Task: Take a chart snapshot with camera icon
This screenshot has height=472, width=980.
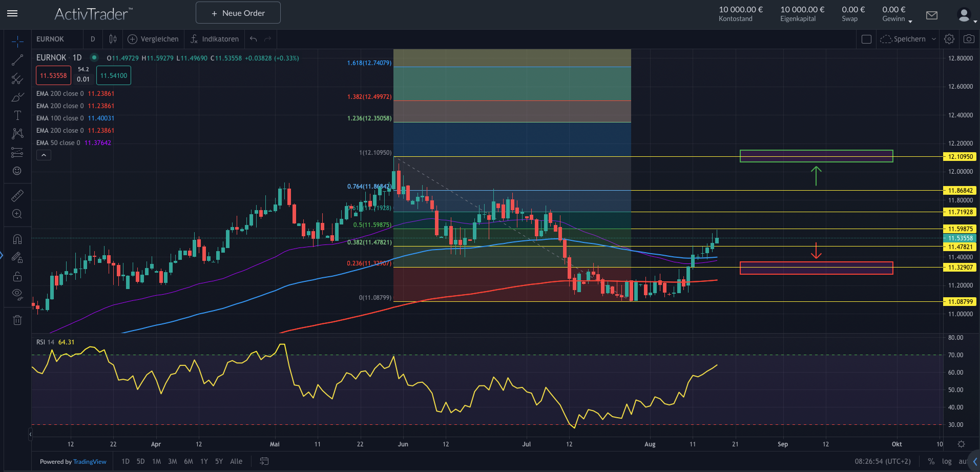Action: [x=968, y=39]
